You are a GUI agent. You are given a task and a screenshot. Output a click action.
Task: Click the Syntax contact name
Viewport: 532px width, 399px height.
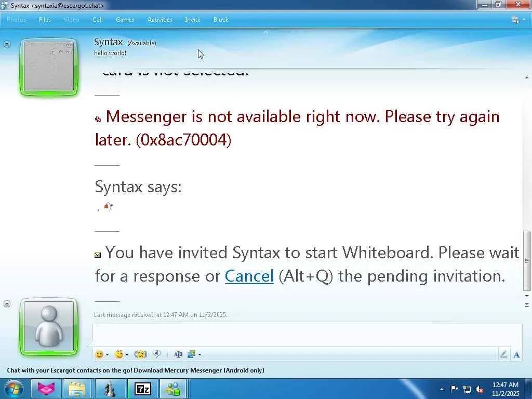pyautogui.click(x=108, y=42)
